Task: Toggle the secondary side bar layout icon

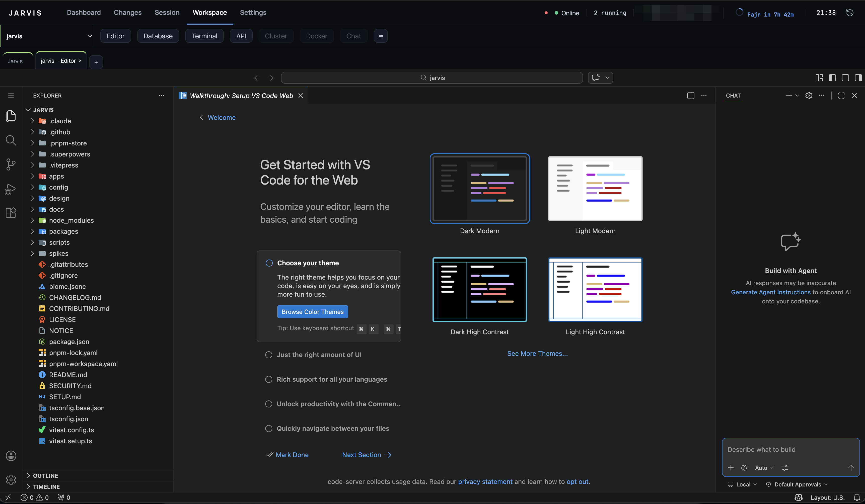Action: [858, 78]
